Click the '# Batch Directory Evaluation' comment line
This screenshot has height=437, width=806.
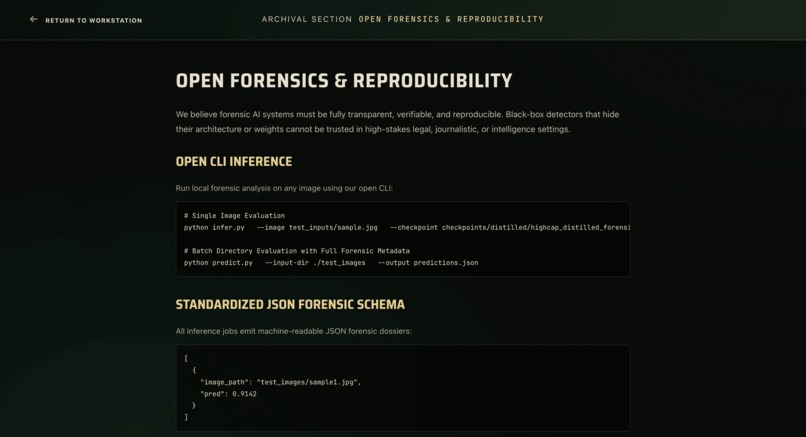[297, 251]
